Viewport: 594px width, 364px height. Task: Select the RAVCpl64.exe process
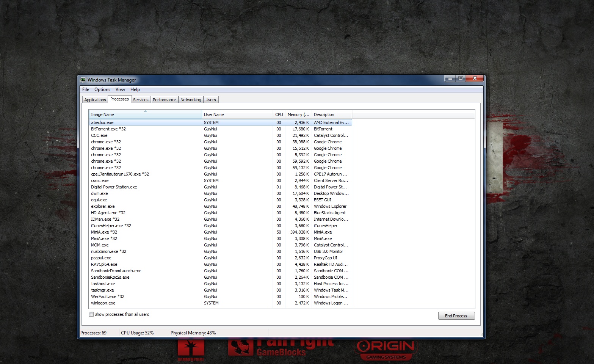(221, 264)
